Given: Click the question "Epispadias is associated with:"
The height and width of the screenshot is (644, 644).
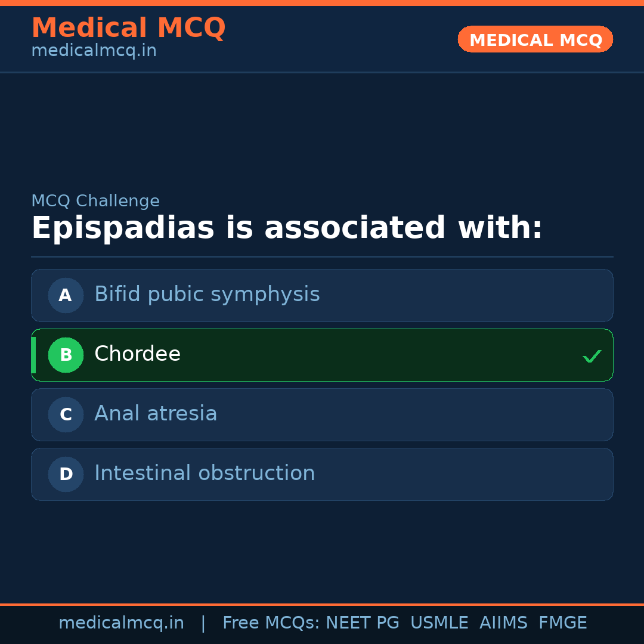Looking at the screenshot, I should (287, 228).
